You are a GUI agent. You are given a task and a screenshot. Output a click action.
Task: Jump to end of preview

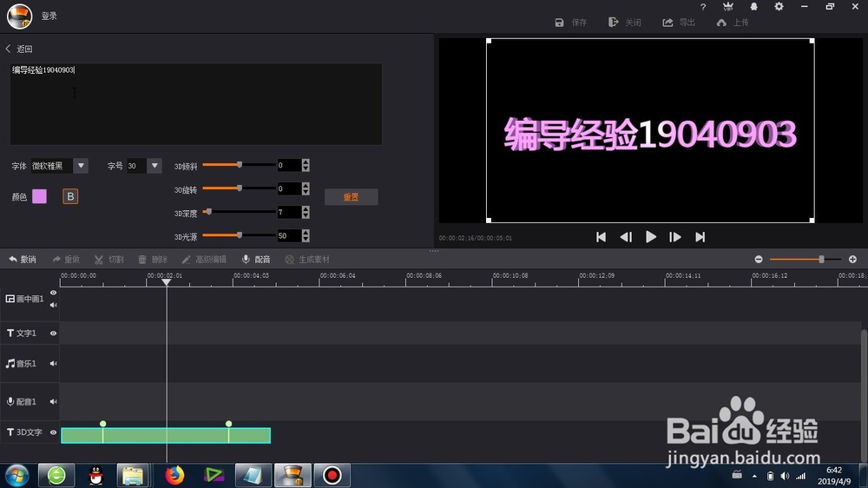[700, 237]
